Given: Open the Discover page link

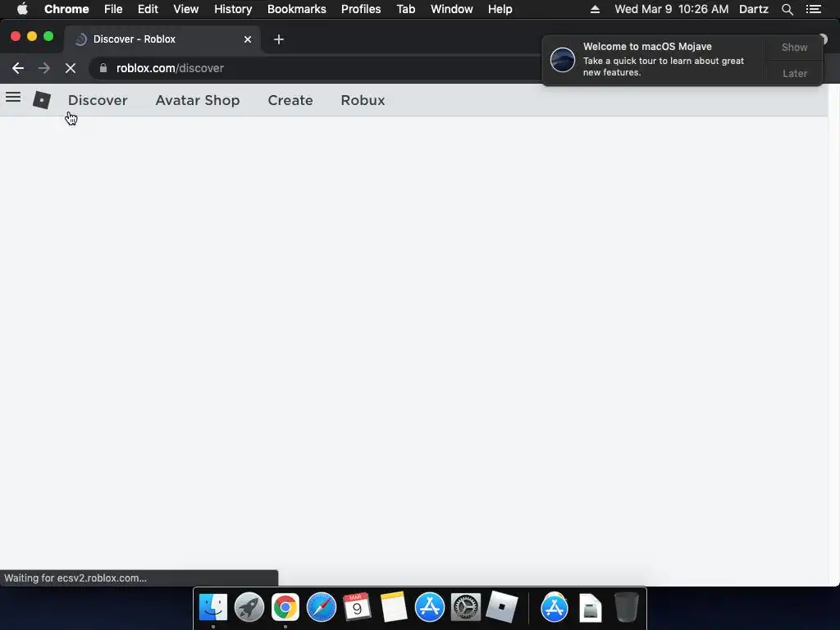Looking at the screenshot, I should [x=98, y=100].
